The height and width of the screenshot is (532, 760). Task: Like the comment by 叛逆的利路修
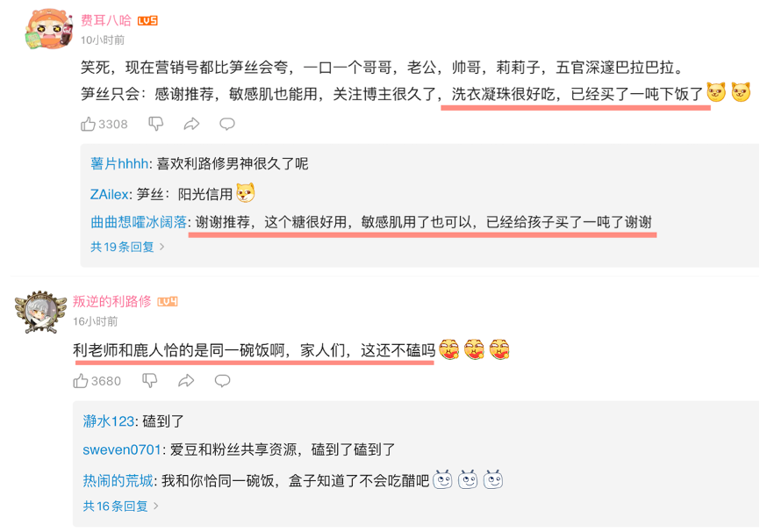97,381
